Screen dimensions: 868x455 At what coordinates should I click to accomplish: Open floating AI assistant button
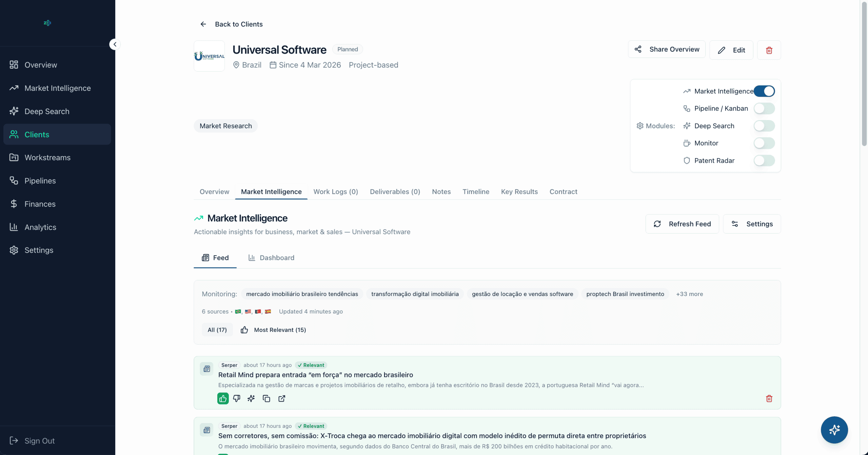tap(834, 430)
